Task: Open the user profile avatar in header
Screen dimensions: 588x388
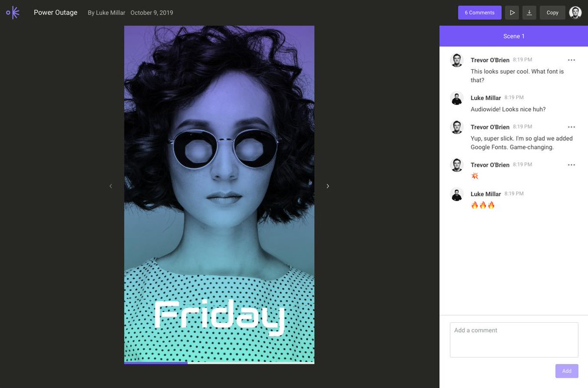Action: pyautogui.click(x=575, y=13)
